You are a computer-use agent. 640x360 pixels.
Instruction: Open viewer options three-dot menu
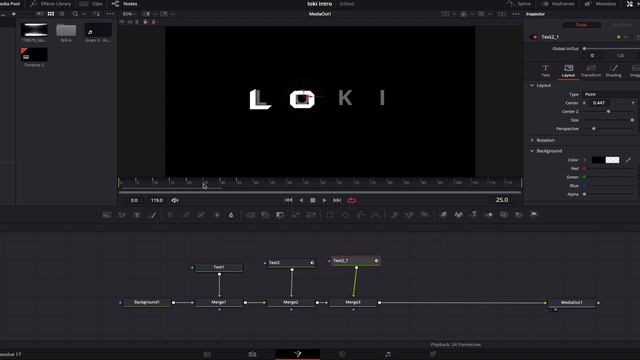[516, 14]
